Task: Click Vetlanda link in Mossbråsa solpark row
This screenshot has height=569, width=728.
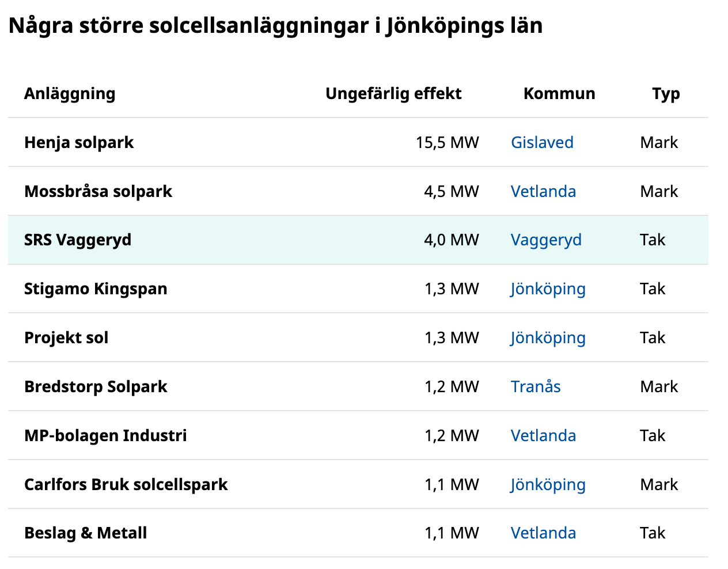Action: pyautogui.click(x=543, y=191)
